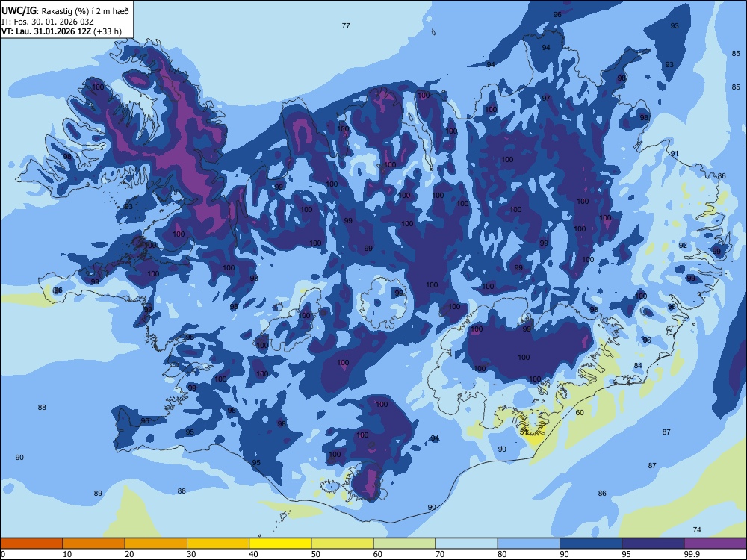
Task: Click the '99.9' legend scale label
Action: pyautogui.click(x=691, y=554)
